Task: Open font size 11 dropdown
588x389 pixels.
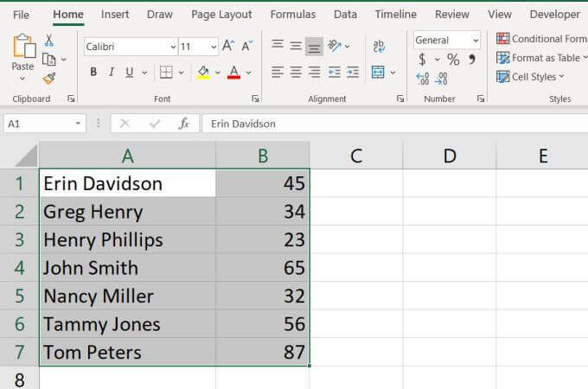Action: pyautogui.click(x=214, y=47)
